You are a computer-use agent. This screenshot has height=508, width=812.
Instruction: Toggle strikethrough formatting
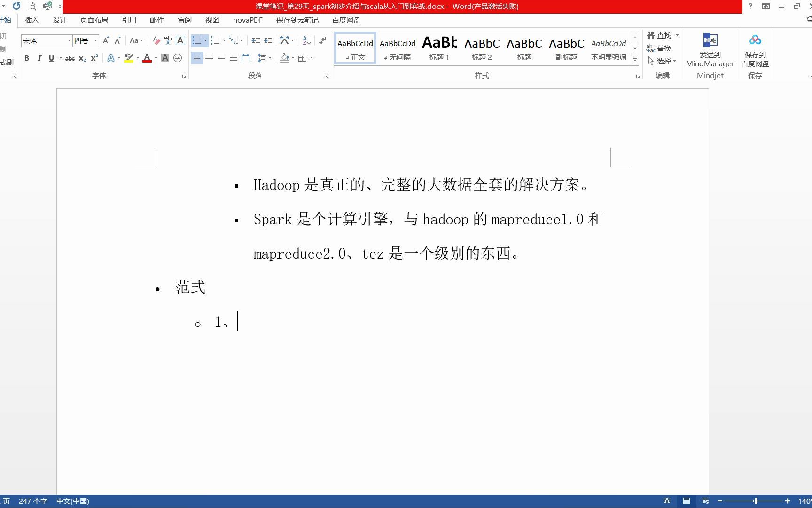tap(70, 58)
